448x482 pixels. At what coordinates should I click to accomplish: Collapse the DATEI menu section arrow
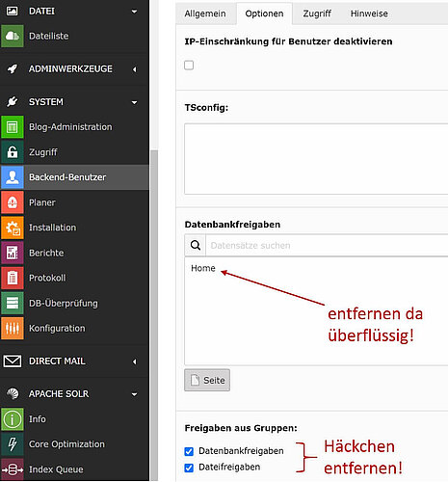(x=134, y=12)
